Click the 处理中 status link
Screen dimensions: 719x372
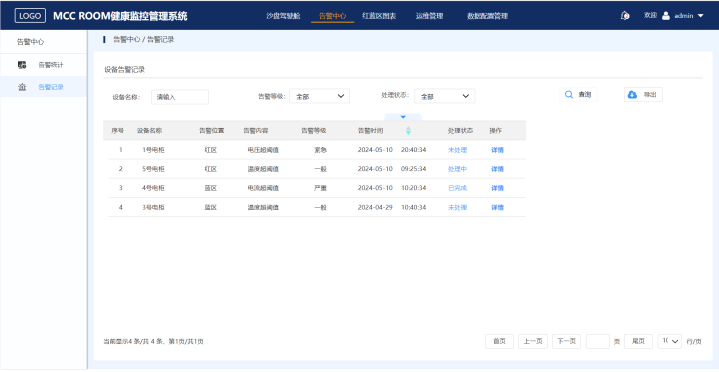point(457,169)
